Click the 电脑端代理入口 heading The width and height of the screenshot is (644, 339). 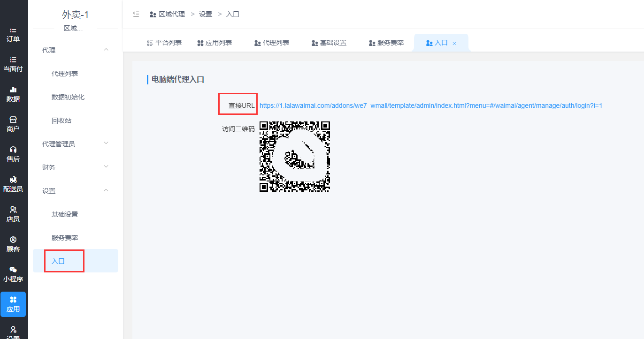178,79
